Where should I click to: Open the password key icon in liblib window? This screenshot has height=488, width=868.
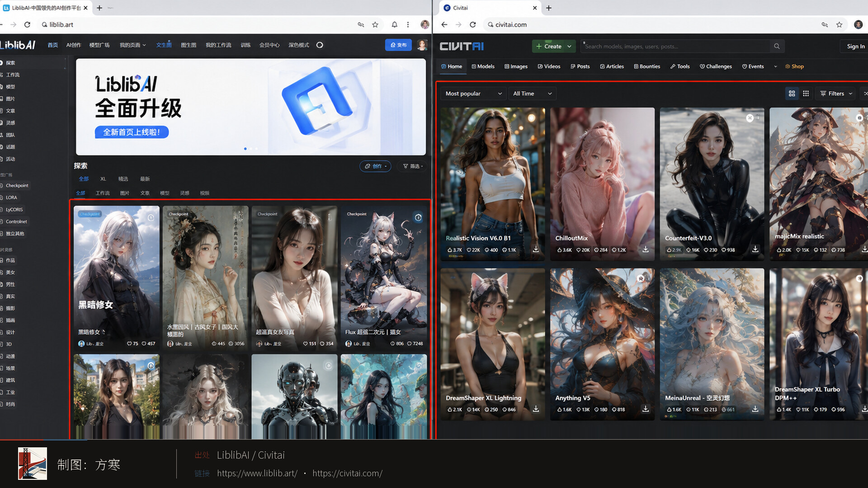(361, 25)
